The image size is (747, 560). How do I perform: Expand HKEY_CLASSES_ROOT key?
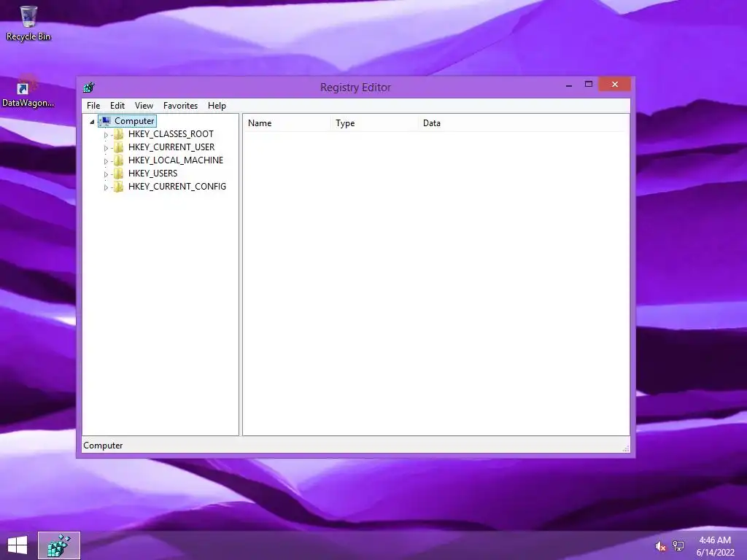click(106, 135)
